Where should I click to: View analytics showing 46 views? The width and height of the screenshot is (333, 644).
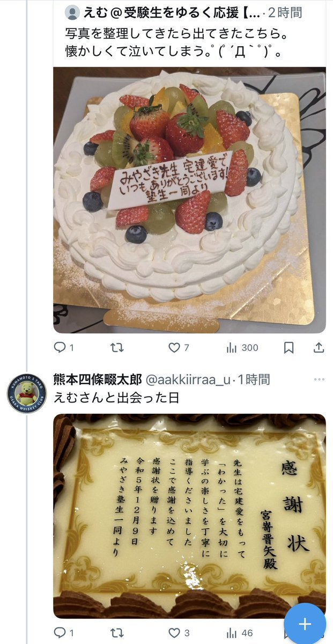240,633
